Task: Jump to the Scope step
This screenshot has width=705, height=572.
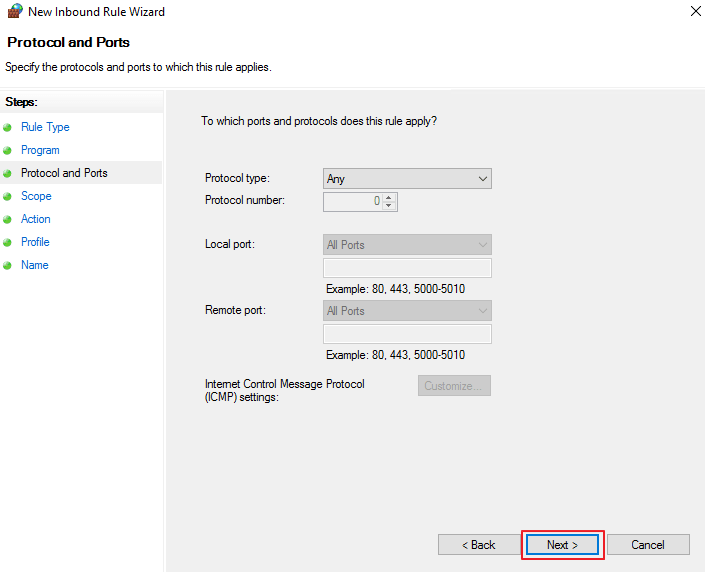Action: point(36,196)
